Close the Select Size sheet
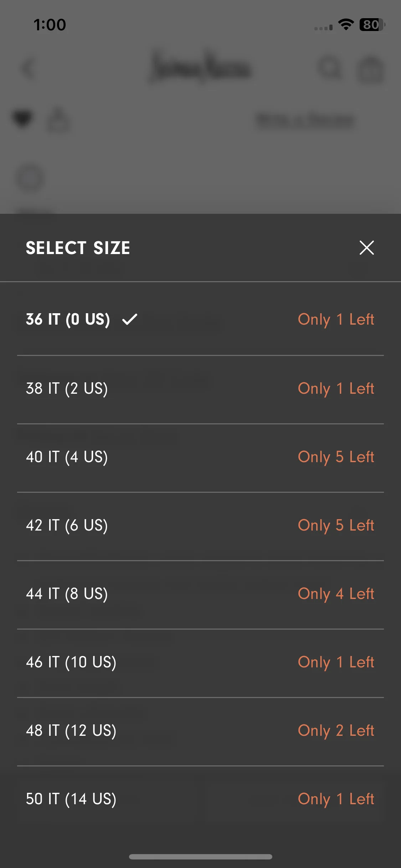401x868 pixels. (366, 248)
